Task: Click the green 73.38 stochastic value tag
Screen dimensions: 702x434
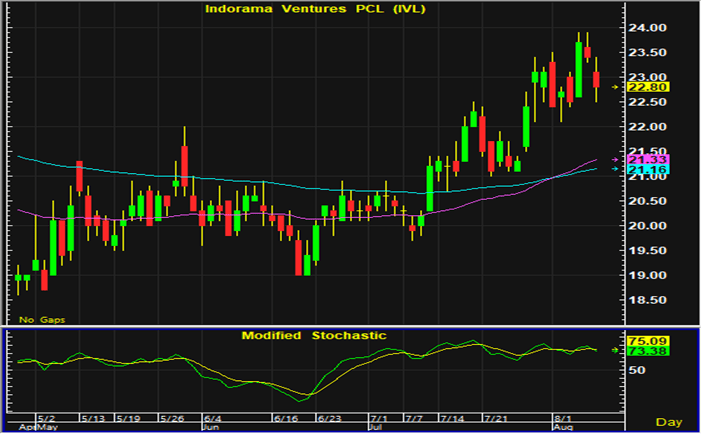Action: 641,350
